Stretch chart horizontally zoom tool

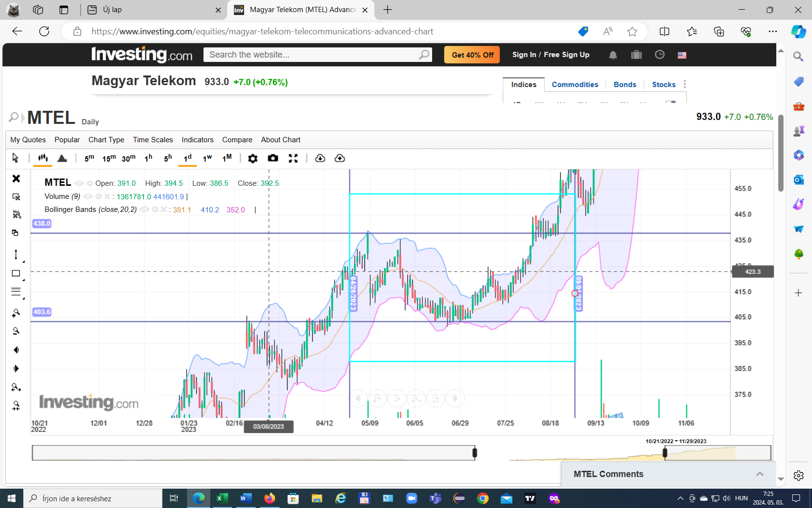(x=16, y=387)
